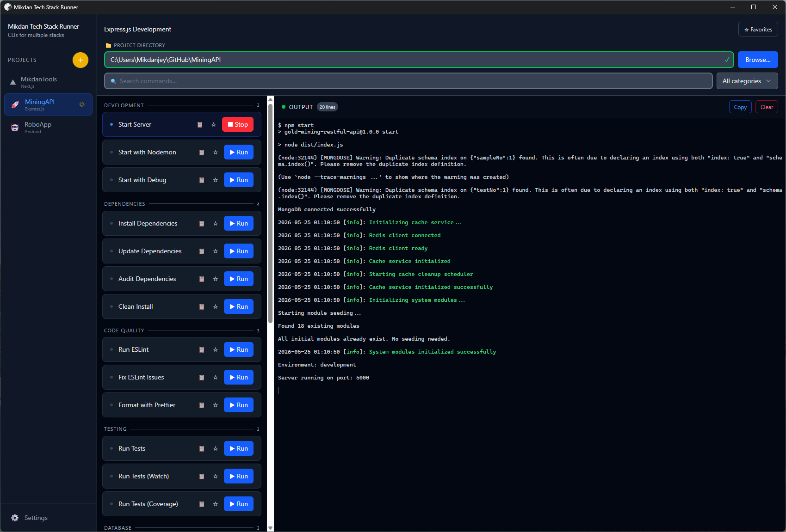This screenshot has width=786, height=532.
Task: Open the Favorites view
Action: tap(758, 30)
